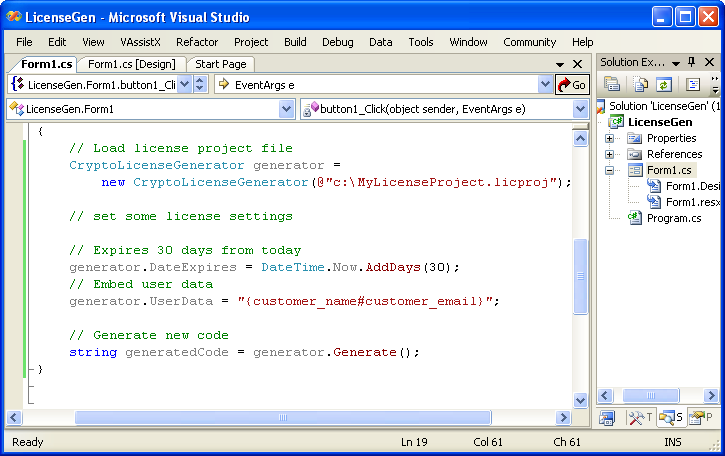Open the VAssistX menu

[139, 42]
